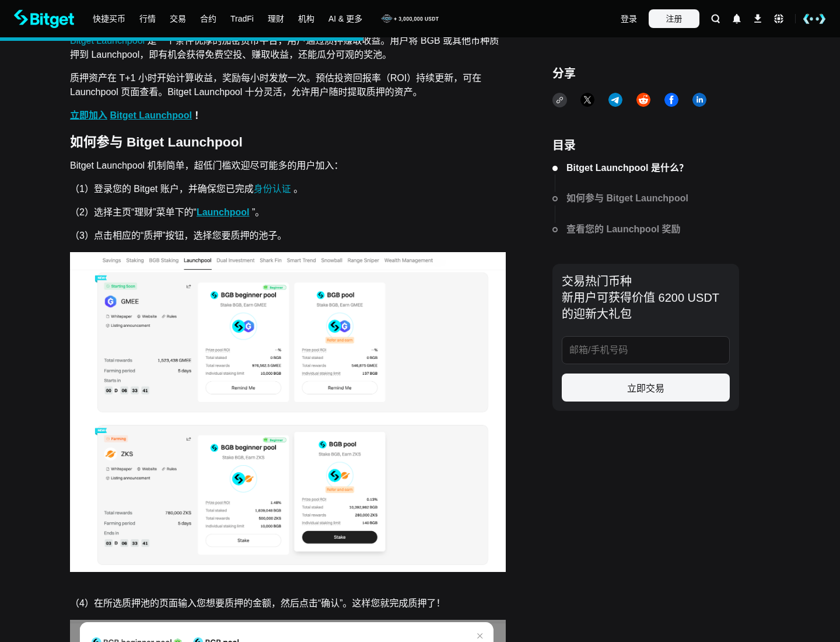Screen dimensions: 840x642
Task: Share the article on Facebook
Action: (671, 100)
